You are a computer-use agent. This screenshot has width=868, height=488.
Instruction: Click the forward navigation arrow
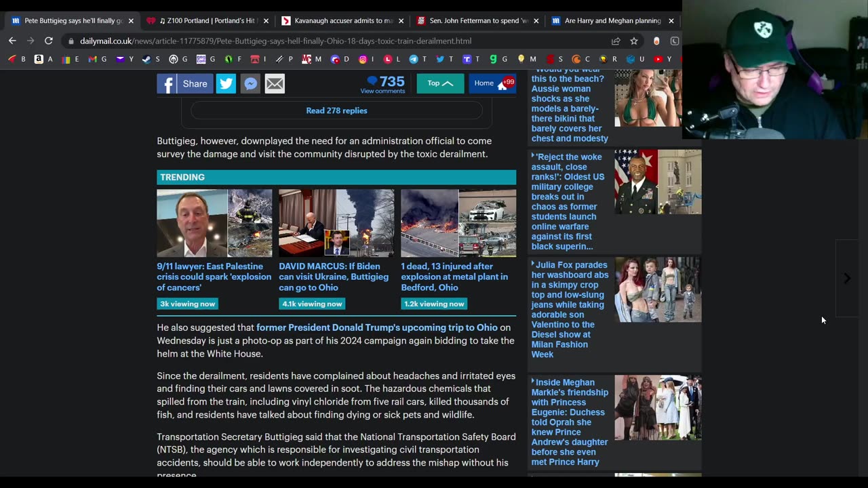point(30,41)
